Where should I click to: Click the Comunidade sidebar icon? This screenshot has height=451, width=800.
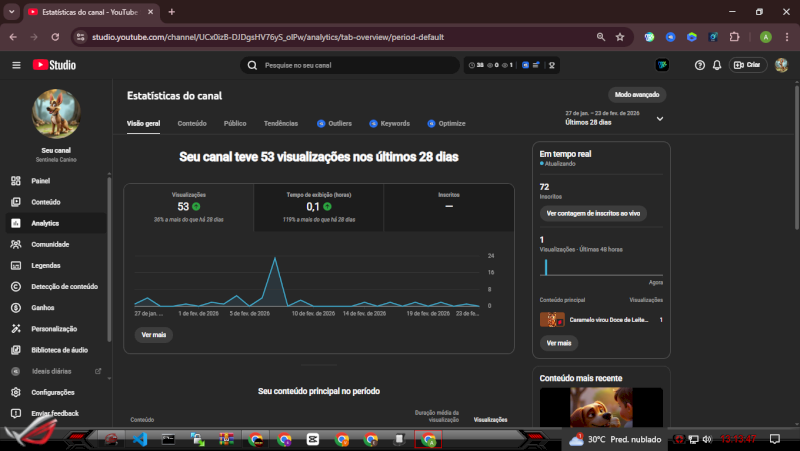[16, 244]
